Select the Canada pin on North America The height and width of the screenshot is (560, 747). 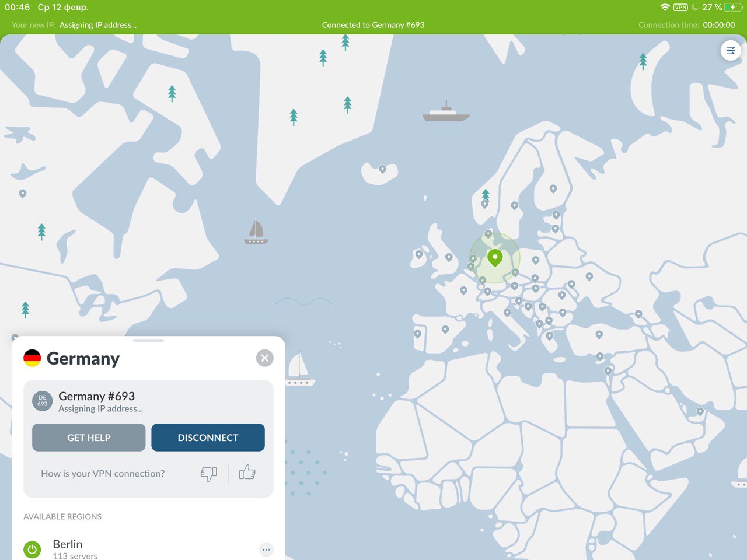coord(23,193)
